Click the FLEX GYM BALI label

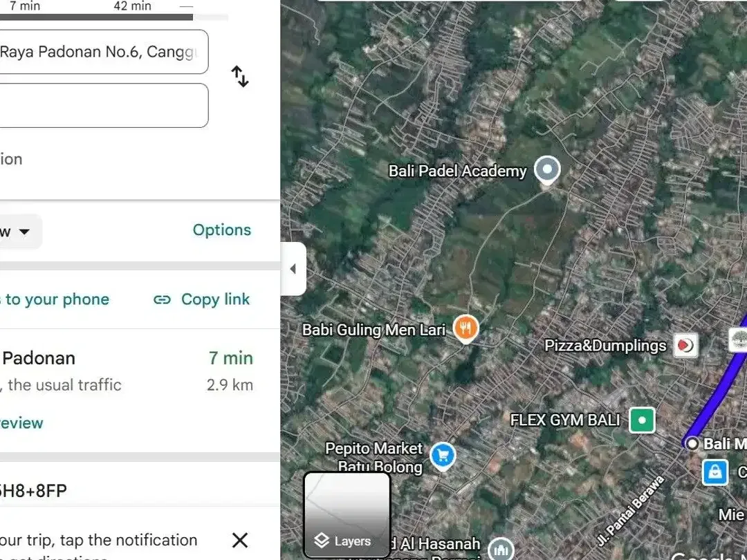pos(565,420)
